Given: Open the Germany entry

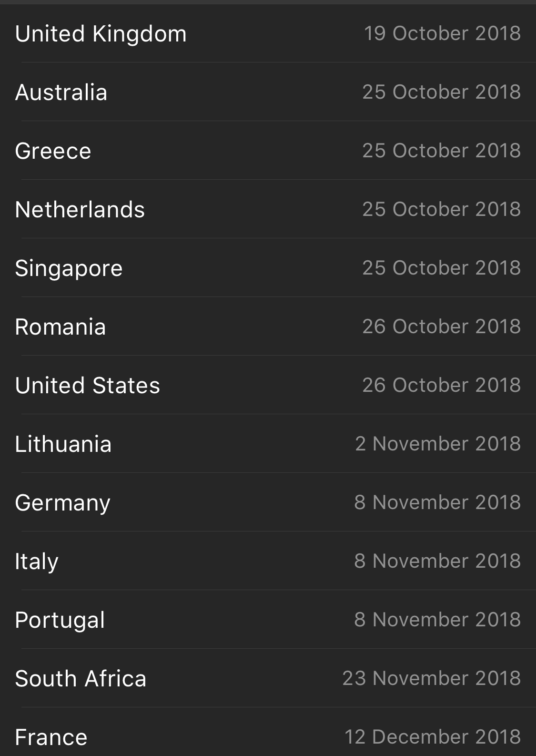Looking at the screenshot, I should 62,503.
